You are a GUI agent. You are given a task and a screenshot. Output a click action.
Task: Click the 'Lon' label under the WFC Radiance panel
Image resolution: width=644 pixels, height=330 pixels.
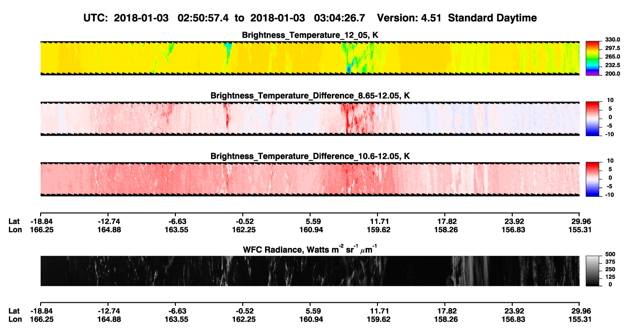tap(15, 319)
